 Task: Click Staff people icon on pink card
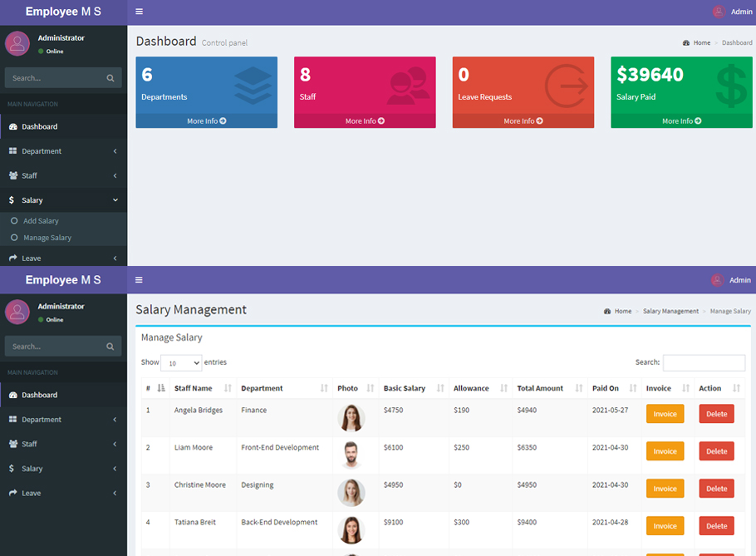(x=409, y=86)
